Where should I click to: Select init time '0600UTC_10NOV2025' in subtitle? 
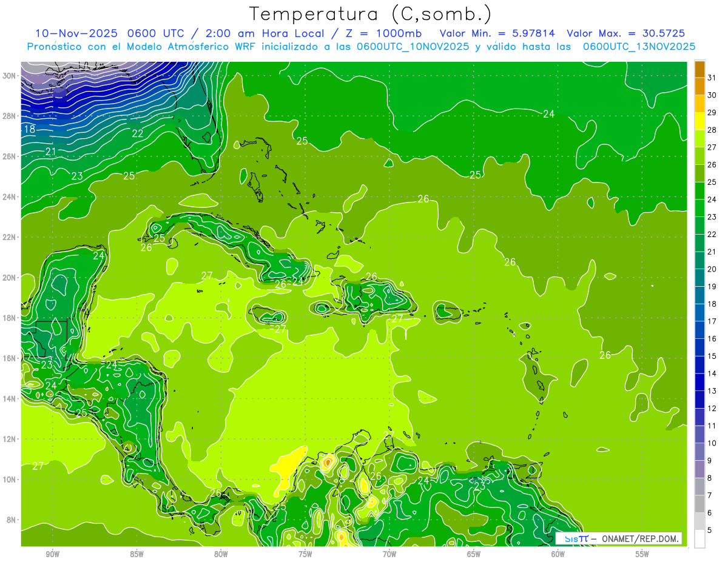[x=413, y=47]
